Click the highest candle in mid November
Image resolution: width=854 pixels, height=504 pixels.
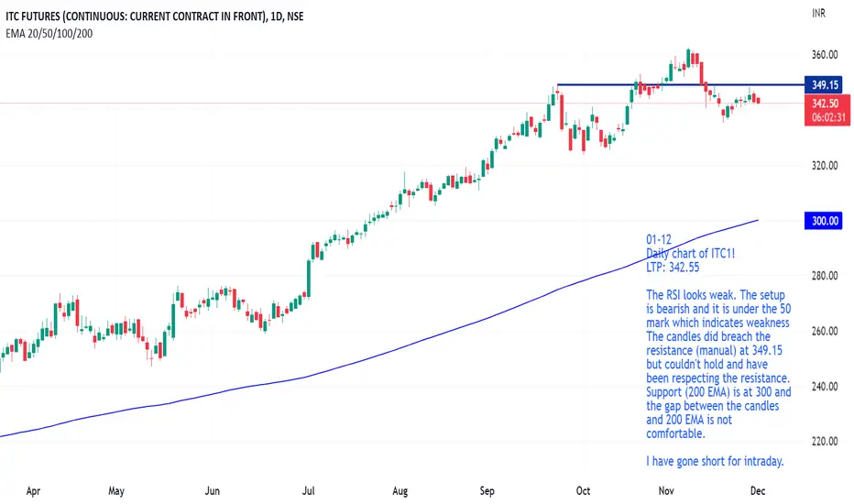point(688,58)
